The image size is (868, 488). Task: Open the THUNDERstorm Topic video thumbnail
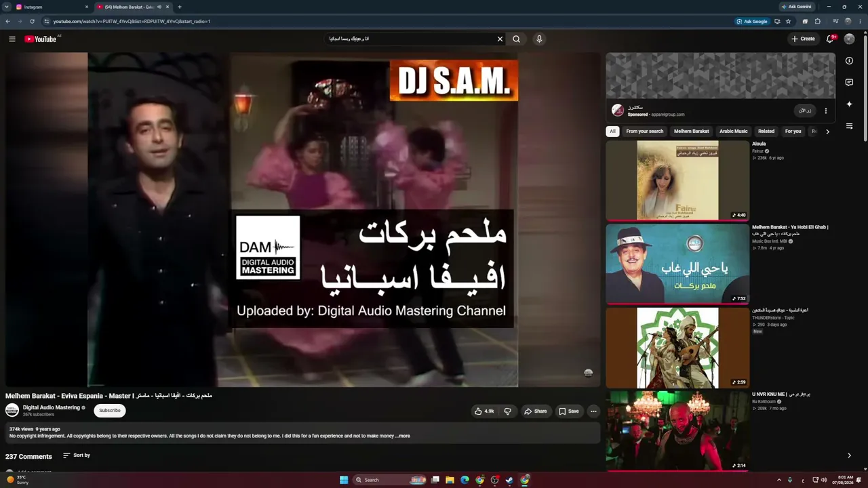tap(677, 348)
